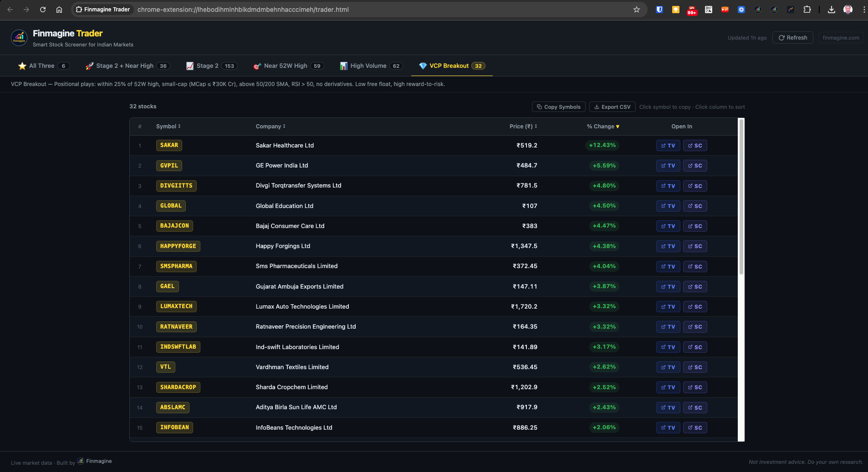
Task: Toggle sorting on the Symbol column
Action: 168,127
